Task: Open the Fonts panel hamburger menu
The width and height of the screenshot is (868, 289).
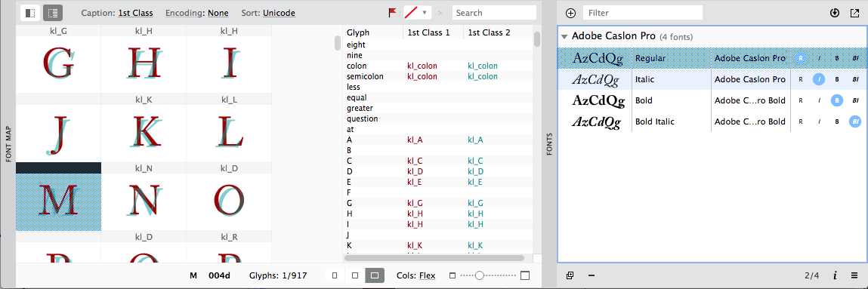Action: pos(854,275)
